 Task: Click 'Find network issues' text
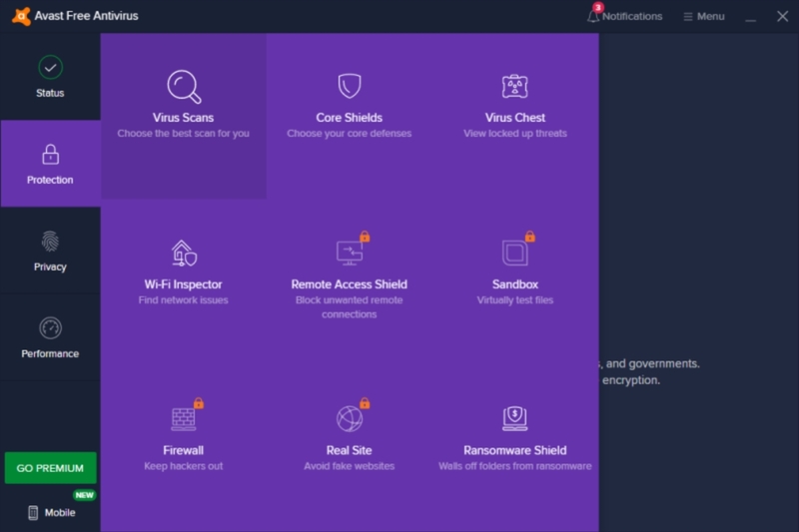point(184,300)
